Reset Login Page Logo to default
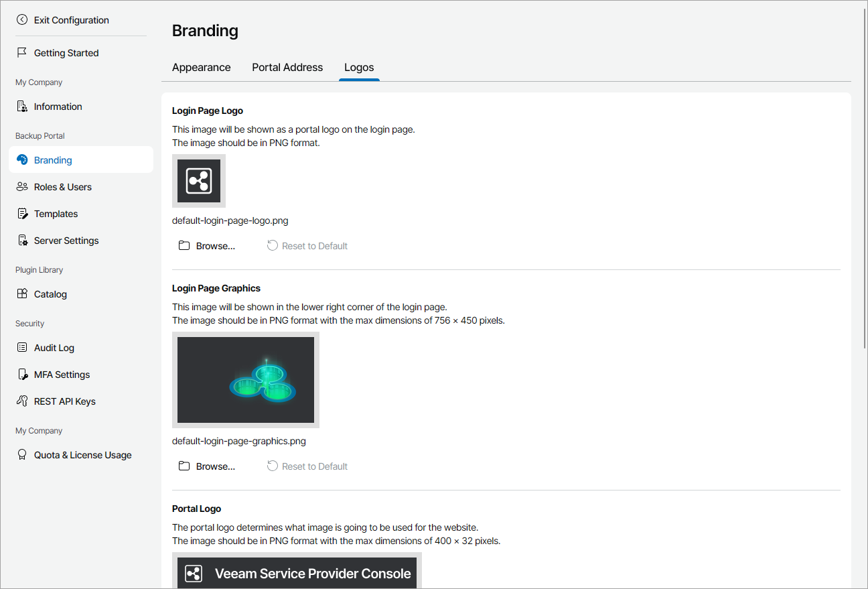Image resolution: width=868 pixels, height=589 pixels. click(x=307, y=246)
